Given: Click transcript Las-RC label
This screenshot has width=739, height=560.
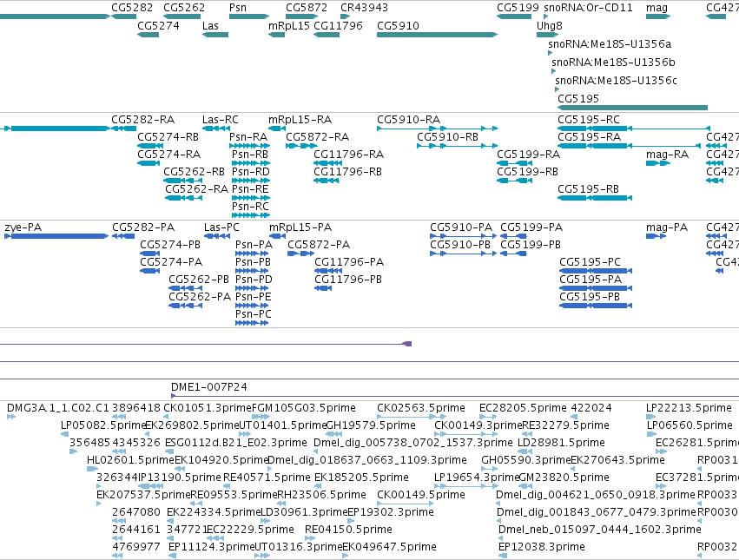Looking at the screenshot, I should pyautogui.click(x=220, y=119).
